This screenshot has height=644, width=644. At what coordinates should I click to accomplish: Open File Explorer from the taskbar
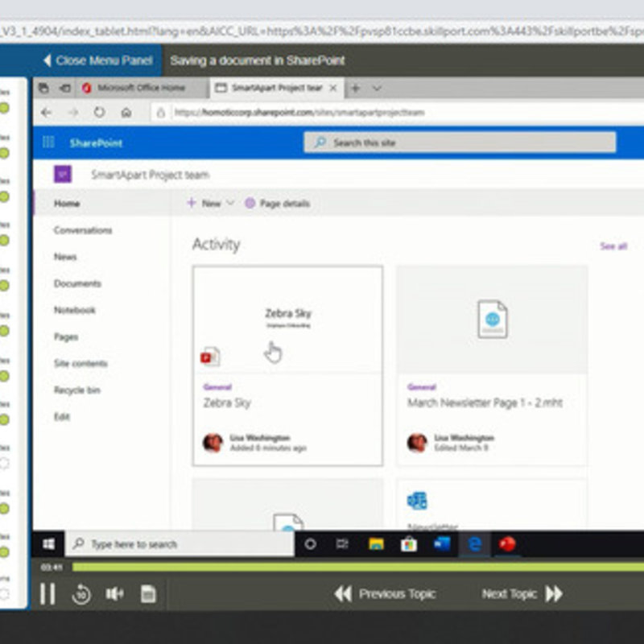pos(376,544)
